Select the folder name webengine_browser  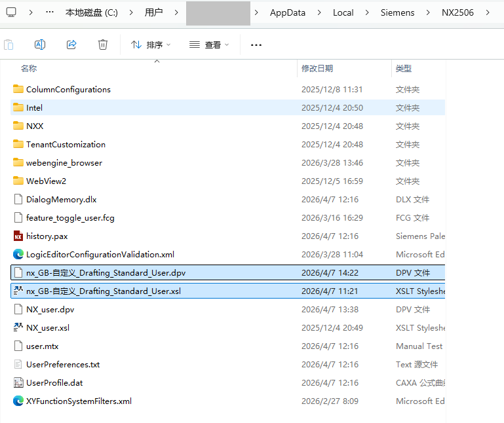tap(64, 163)
